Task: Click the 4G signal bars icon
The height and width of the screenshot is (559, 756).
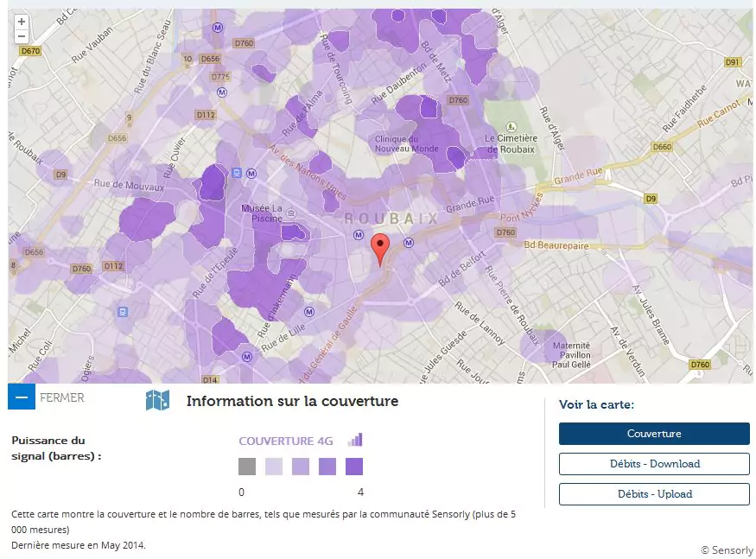Action: point(355,440)
